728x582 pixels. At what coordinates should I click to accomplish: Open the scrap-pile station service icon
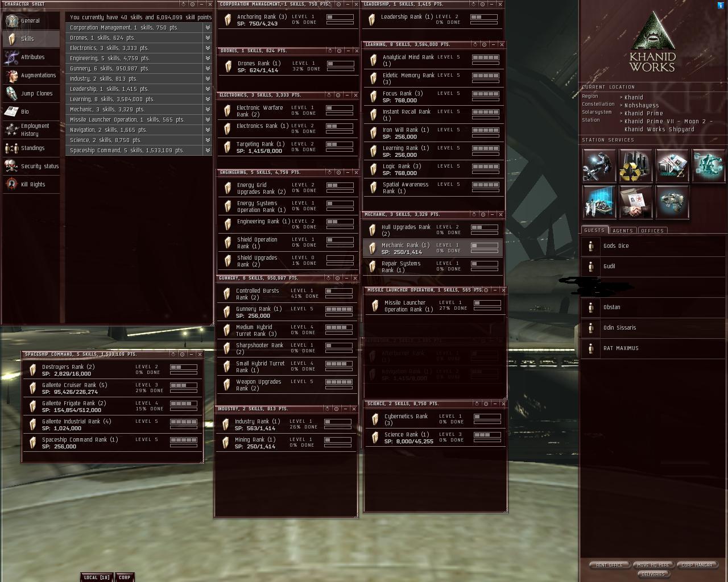[672, 202]
